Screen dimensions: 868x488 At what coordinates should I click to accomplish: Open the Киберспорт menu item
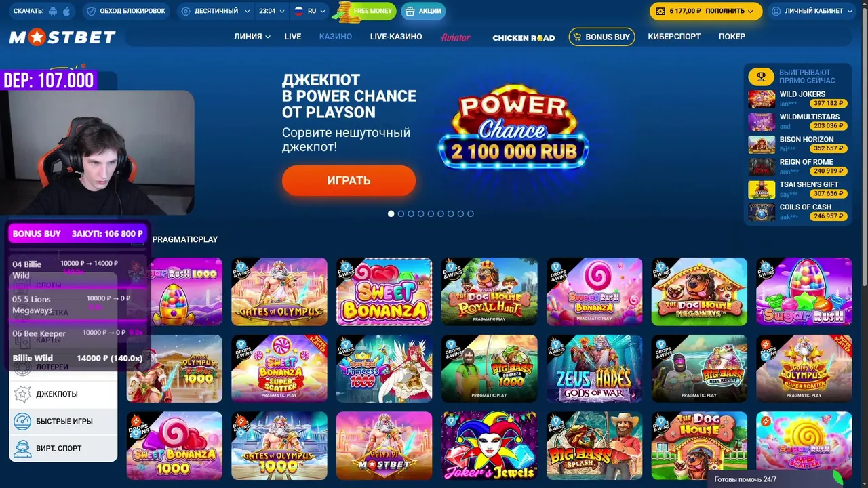pyautogui.click(x=674, y=37)
